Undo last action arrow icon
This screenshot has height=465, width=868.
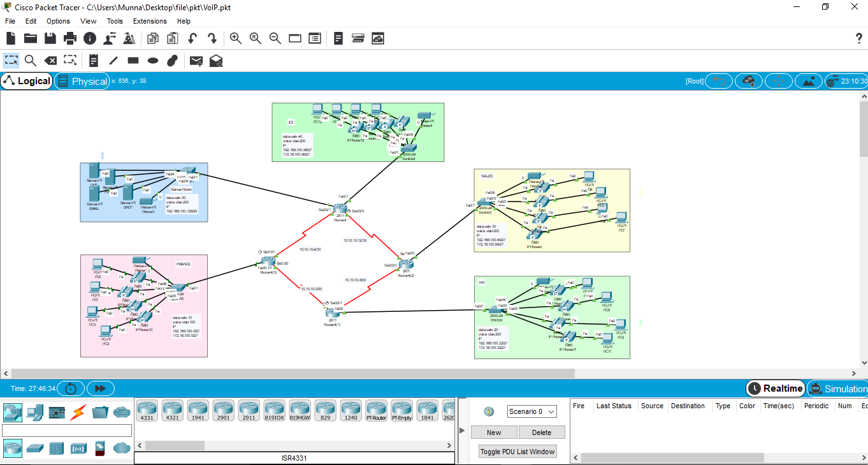(192, 38)
